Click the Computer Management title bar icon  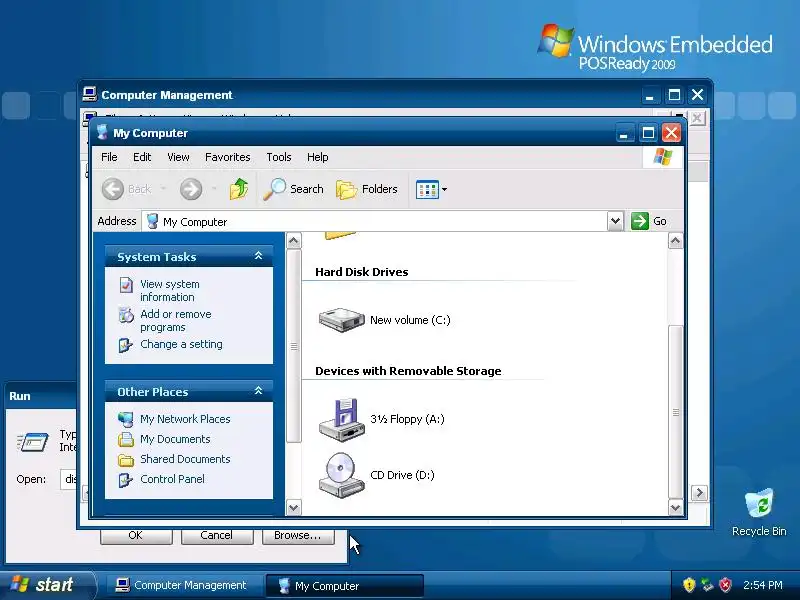coord(90,94)
